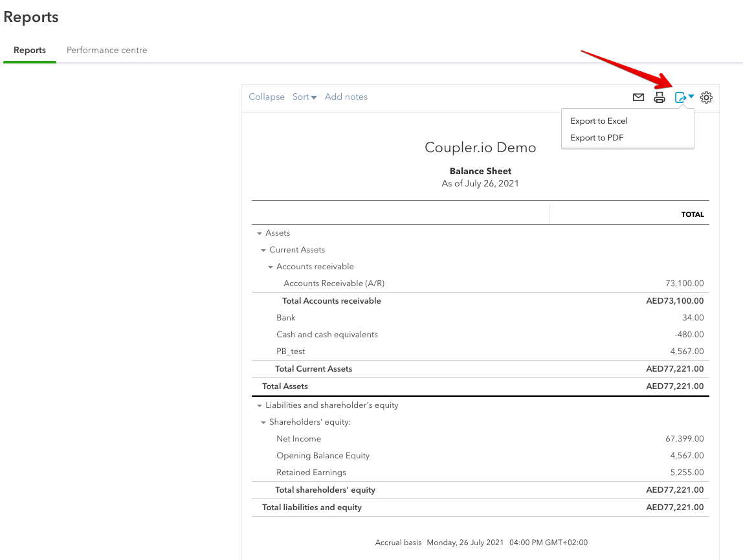Choose Export to PDF

tap(597, 137)
